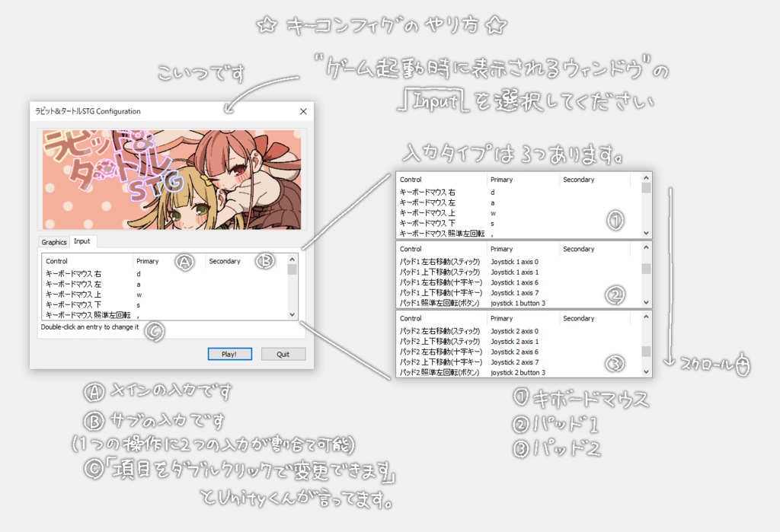The height and width of the screenshot is (532, 780).
Task: Click the scroll-down arrow in the パッド2 list panel
Action: coord(646,372)
